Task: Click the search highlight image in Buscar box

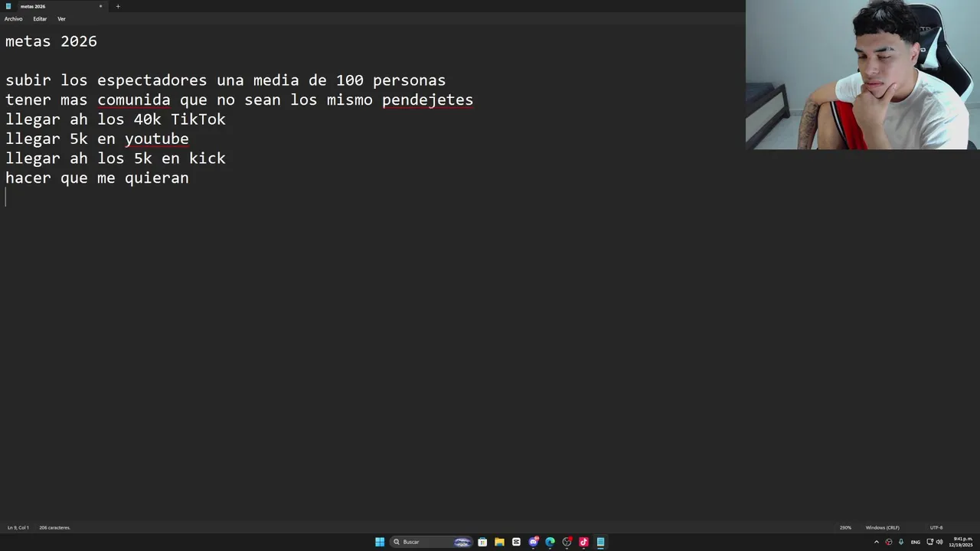Action: (462, 542)
